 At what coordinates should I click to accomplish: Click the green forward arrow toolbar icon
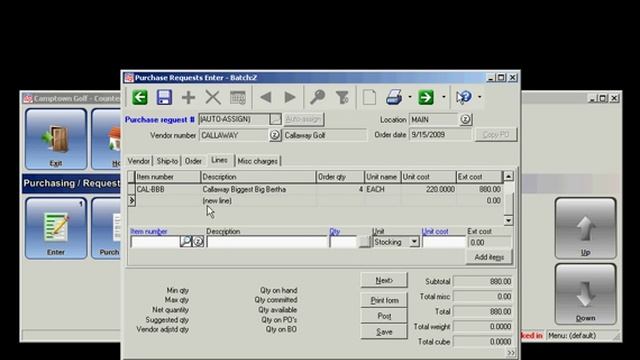click(426, 97)
